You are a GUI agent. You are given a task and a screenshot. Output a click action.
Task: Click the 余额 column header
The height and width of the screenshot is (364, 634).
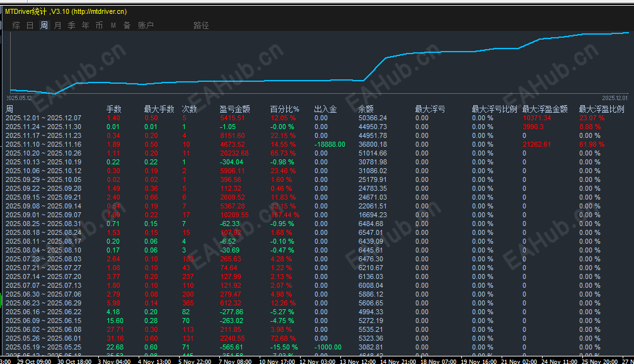[366, 109]
